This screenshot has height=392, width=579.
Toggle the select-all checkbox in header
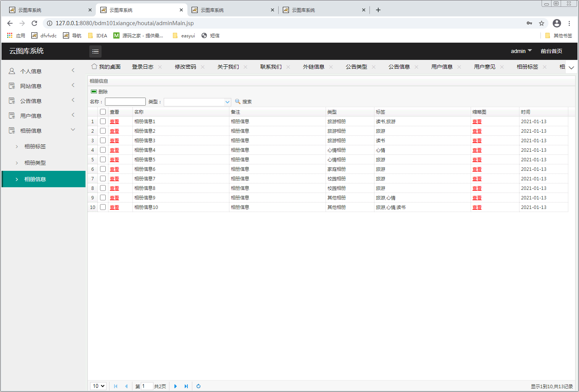[103, 112]
